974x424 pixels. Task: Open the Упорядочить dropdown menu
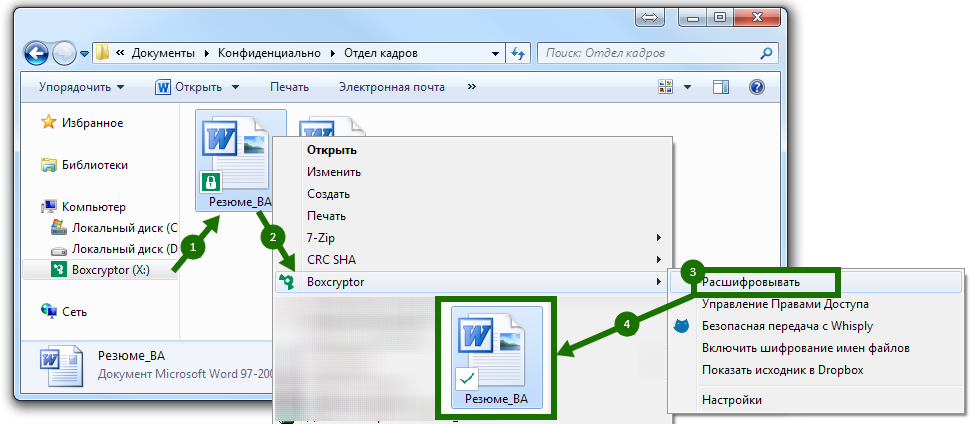coord(81,87)
